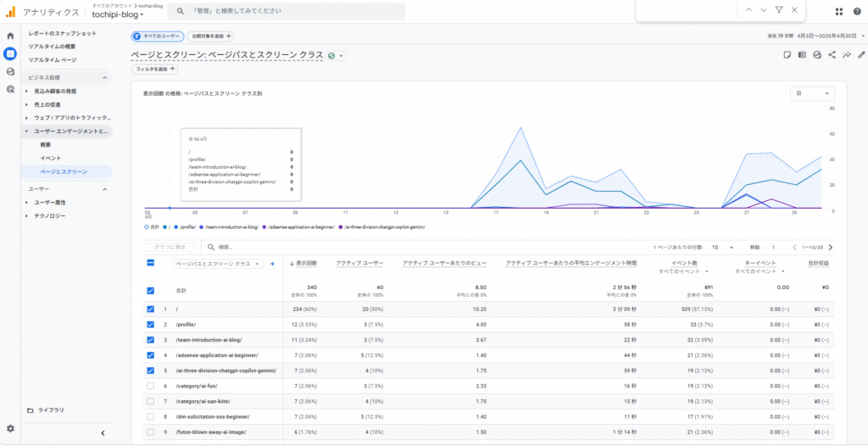Open the ページパスとスクリーン クラス dimension dropdown

point(218,265)
